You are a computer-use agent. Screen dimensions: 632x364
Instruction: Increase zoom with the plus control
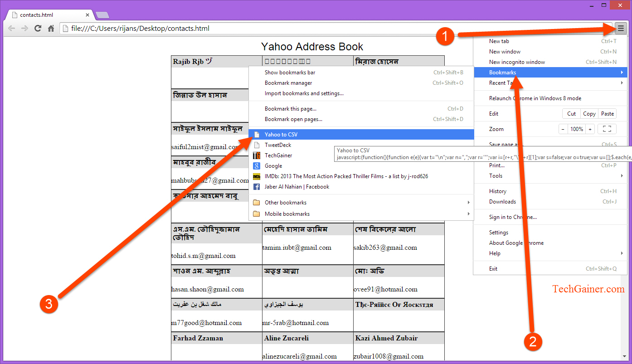coord(590,129)
